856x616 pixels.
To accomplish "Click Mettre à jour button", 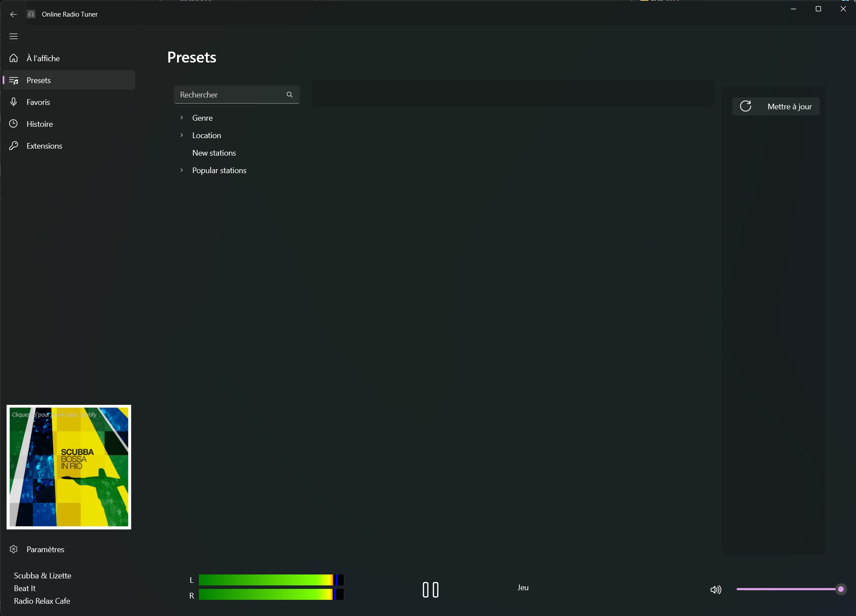I will click(776, 106).
